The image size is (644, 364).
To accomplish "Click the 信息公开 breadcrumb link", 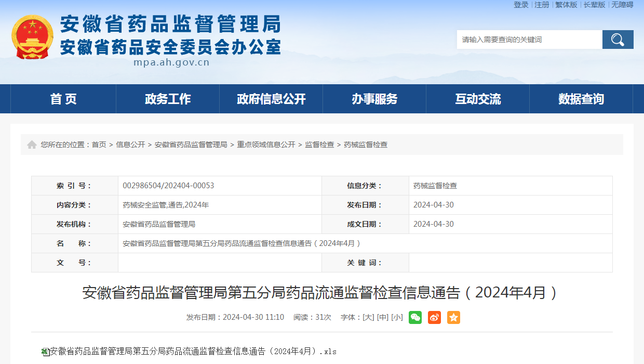I will 130,145.
